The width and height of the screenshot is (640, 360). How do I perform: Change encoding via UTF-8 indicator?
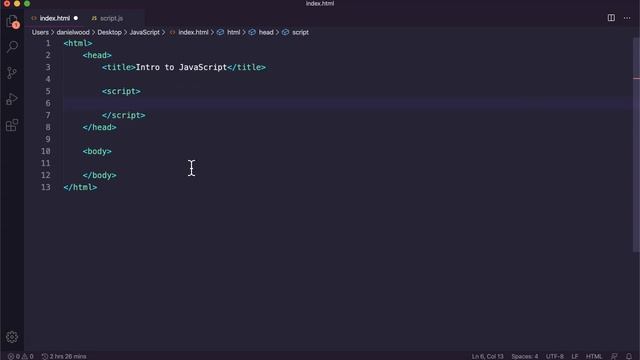coord(555,356)
